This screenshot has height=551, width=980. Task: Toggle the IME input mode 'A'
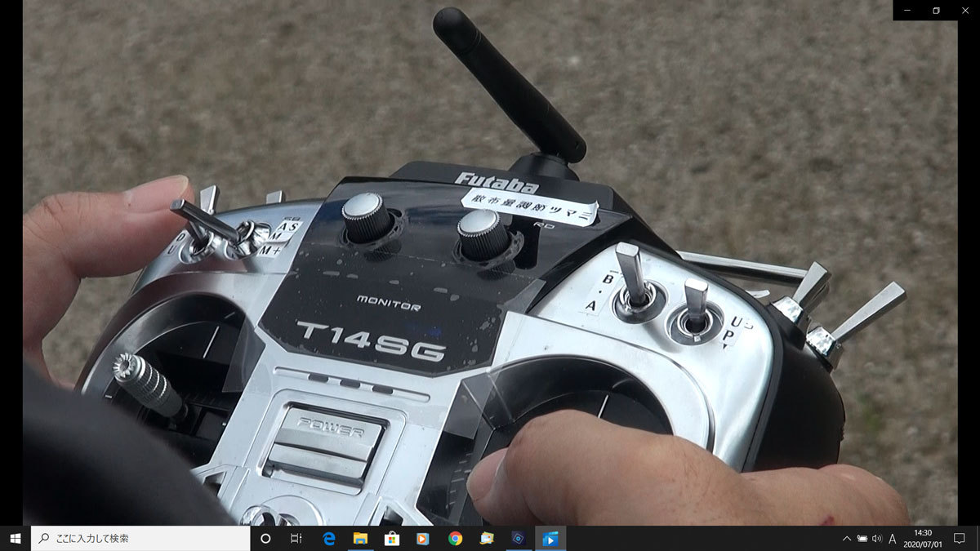pos(893,539)
